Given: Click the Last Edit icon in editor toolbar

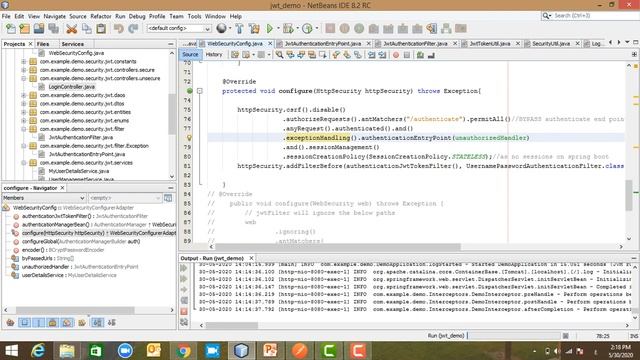Looking at the screenshot, I should click(x=235, y=55).
